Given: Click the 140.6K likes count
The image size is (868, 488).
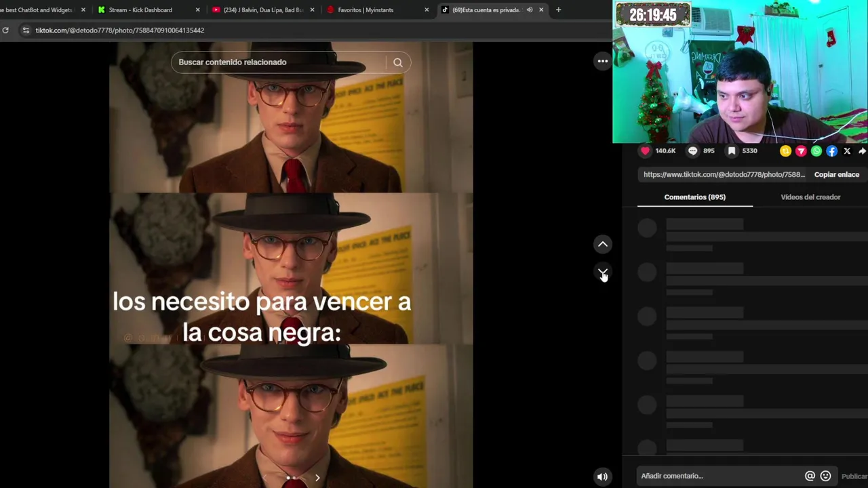Looking at the screenshot, I should (x=665, y=151).
